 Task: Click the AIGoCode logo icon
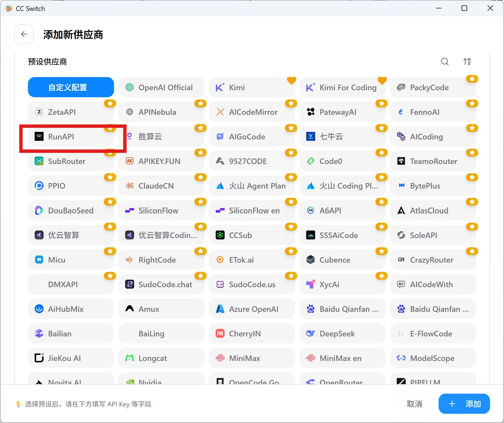click(x=220, y=136)
